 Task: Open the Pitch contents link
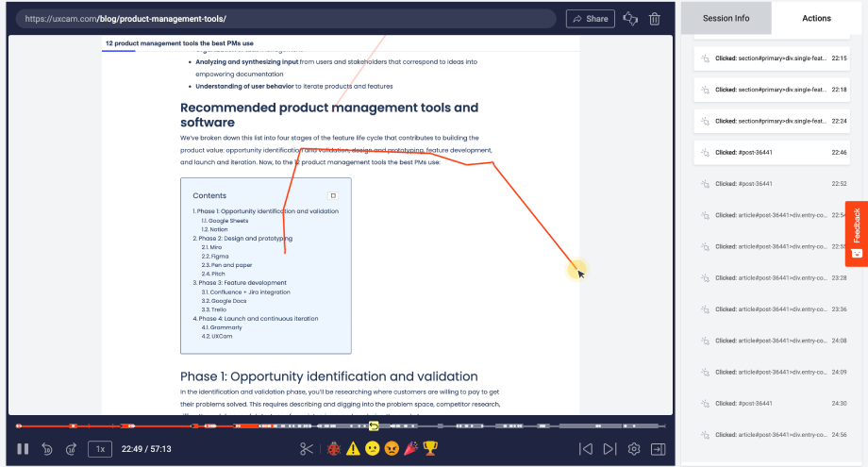(213, 274)
